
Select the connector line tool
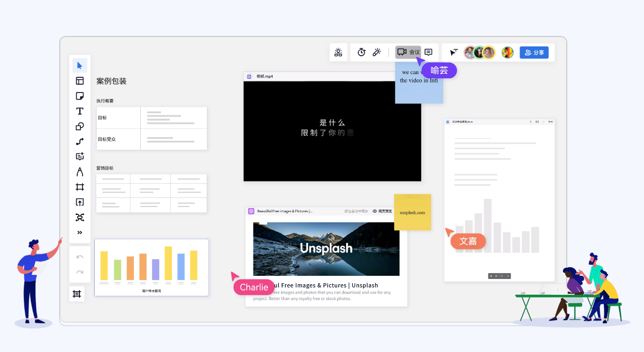[x=80, y=141]
